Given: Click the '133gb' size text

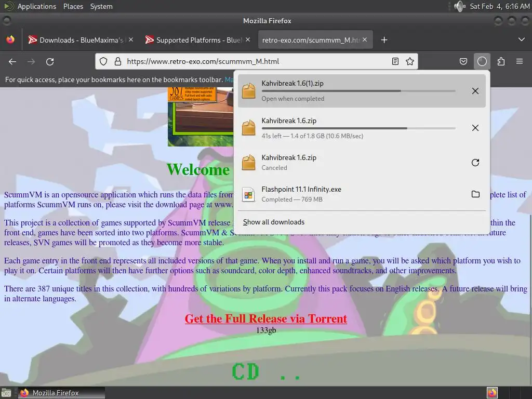Looking at the screenshot, I should tap(266, 330).
